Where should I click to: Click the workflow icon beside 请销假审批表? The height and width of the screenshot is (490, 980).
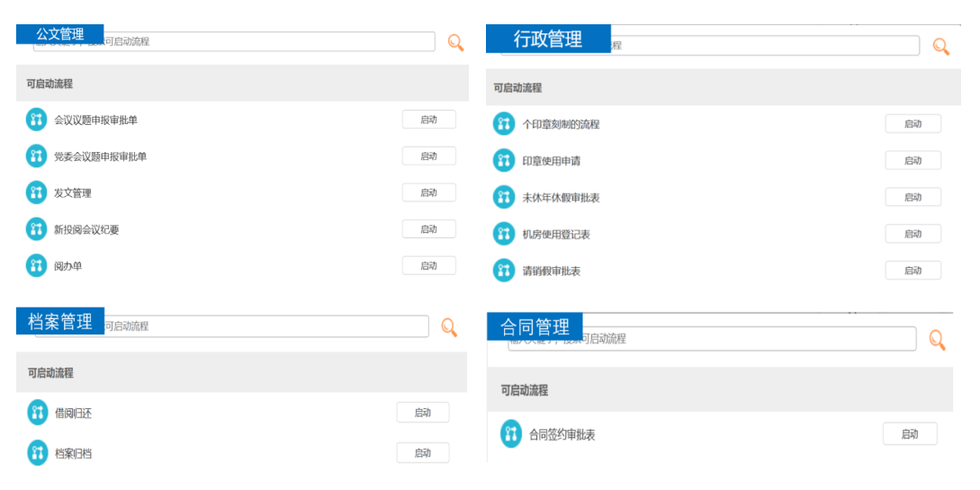coord(504,271)
